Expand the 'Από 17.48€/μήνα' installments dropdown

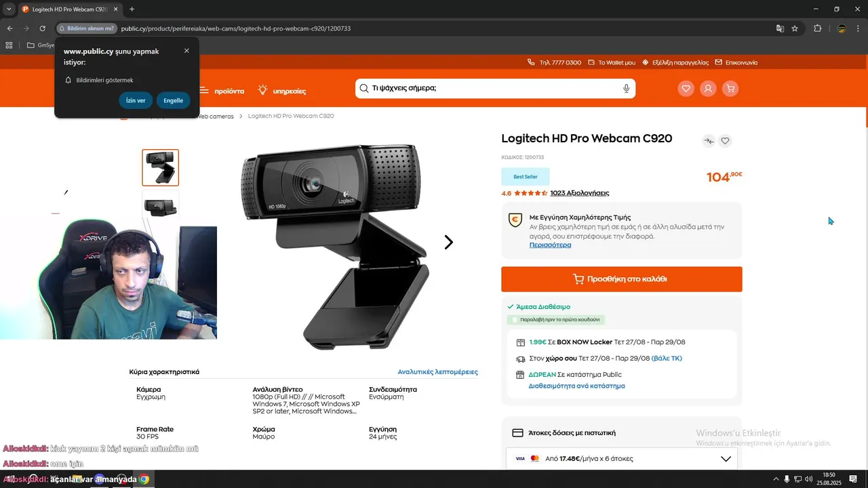pos(622,459)
